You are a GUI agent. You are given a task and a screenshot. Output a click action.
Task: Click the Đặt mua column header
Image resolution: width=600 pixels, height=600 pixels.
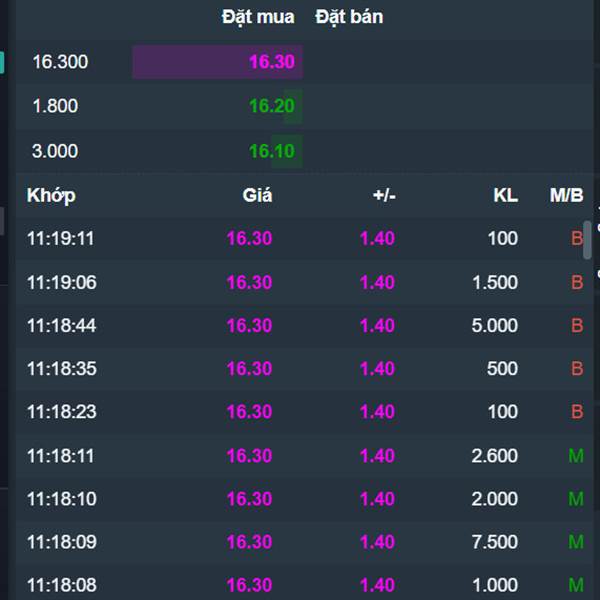(258, 18)
